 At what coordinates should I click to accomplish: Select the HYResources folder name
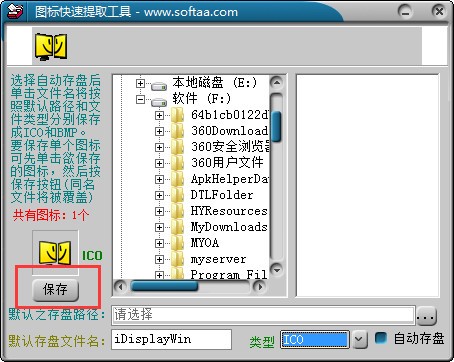click(229, 211)
